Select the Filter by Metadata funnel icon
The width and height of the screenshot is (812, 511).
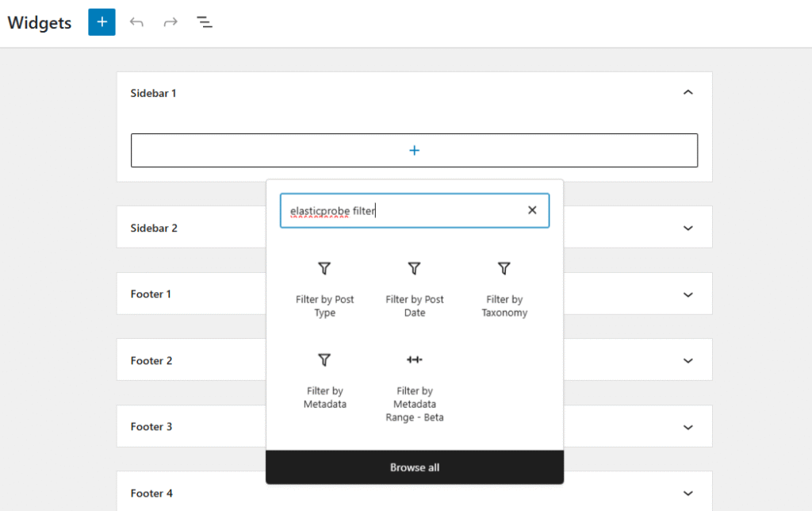(324, 359)
